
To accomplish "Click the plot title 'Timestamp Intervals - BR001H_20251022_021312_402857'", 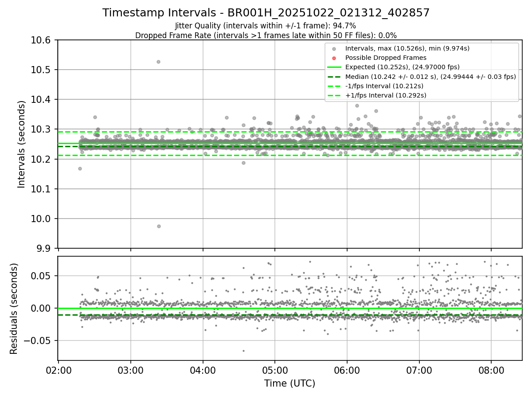I will (x=266, y=13).
